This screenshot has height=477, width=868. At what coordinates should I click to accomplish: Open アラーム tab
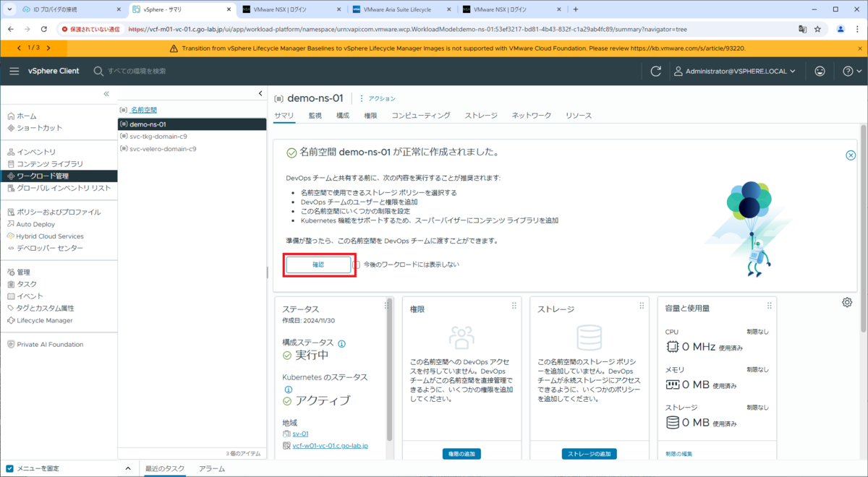213,468
